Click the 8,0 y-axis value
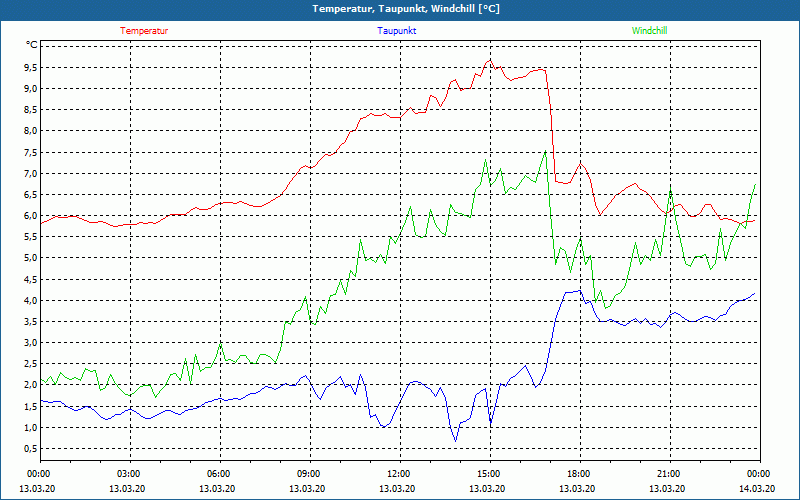This screenshot has width=800, height=500. (x=31, y=131)
